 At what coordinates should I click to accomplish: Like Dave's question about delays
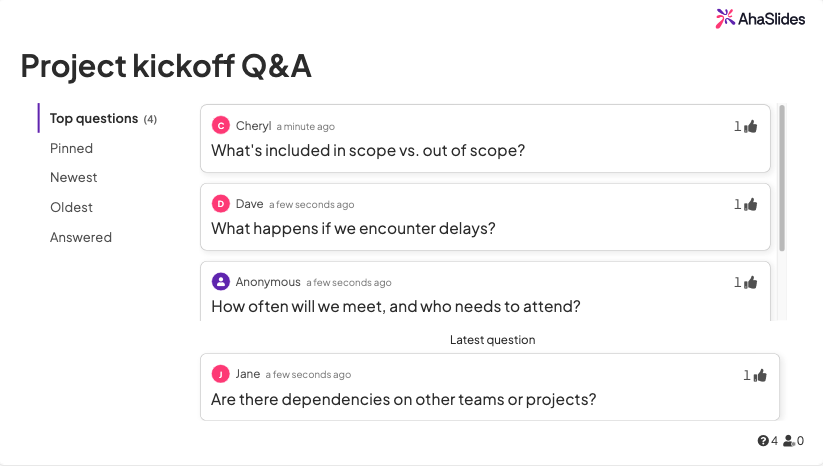coord(751,204)
